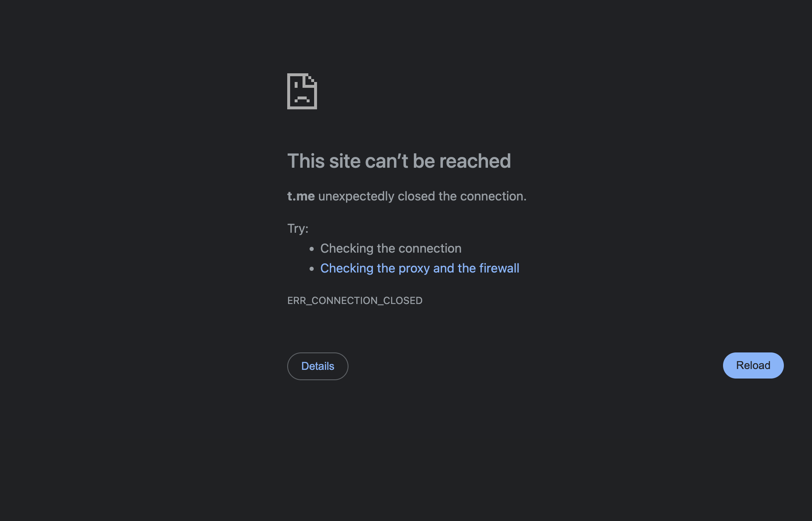
Task: Click the frowning mouth on the page icon
Action: [302, 99]
